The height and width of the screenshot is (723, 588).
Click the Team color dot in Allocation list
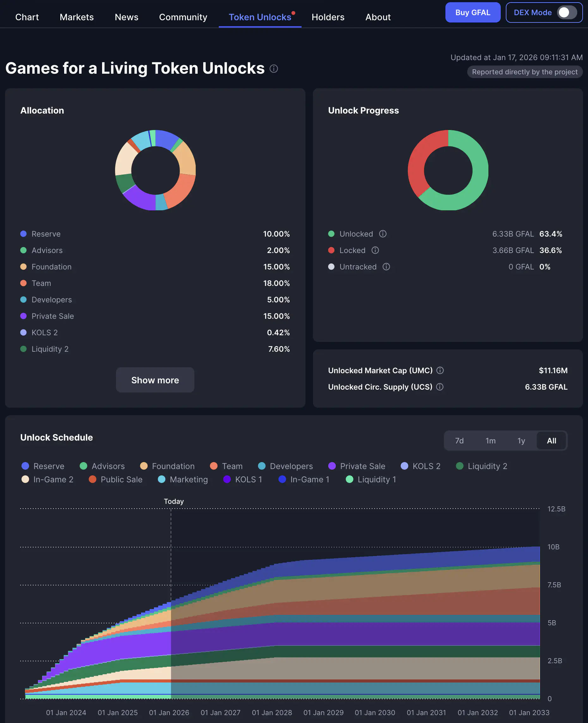click(x=23, y=283)
